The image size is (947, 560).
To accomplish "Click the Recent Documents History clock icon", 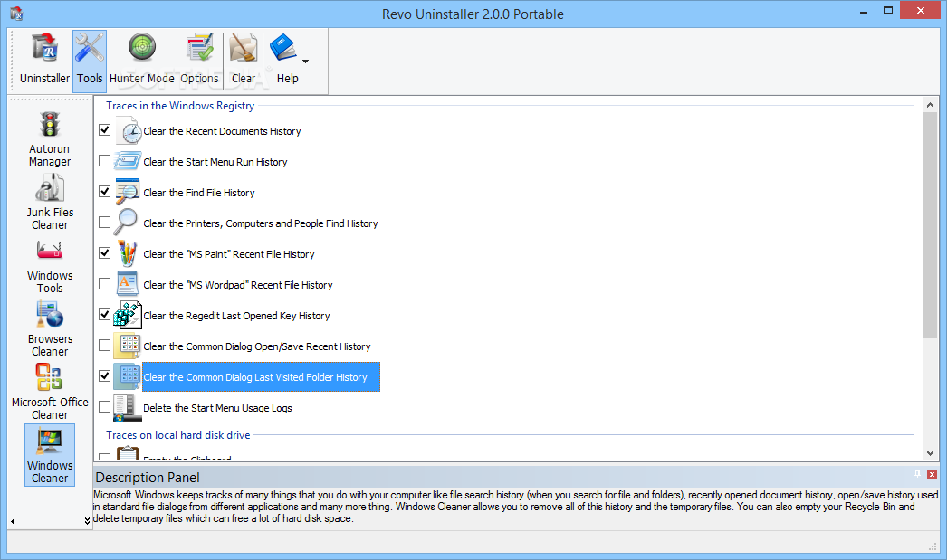I will pos(128,131).
